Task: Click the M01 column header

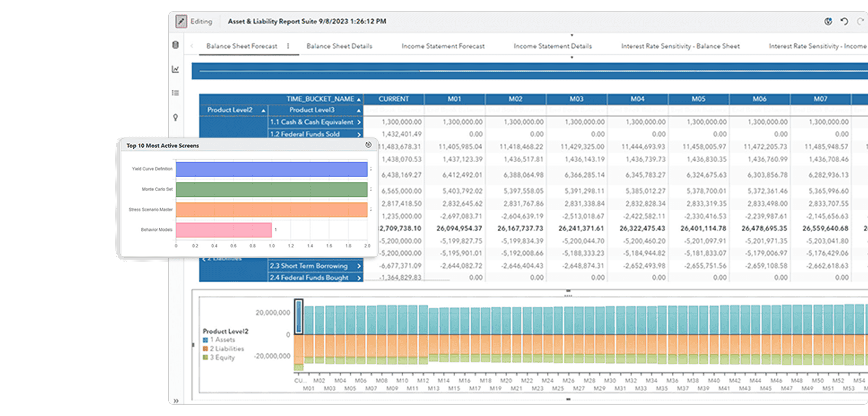Action: click(x=454, y=99)
